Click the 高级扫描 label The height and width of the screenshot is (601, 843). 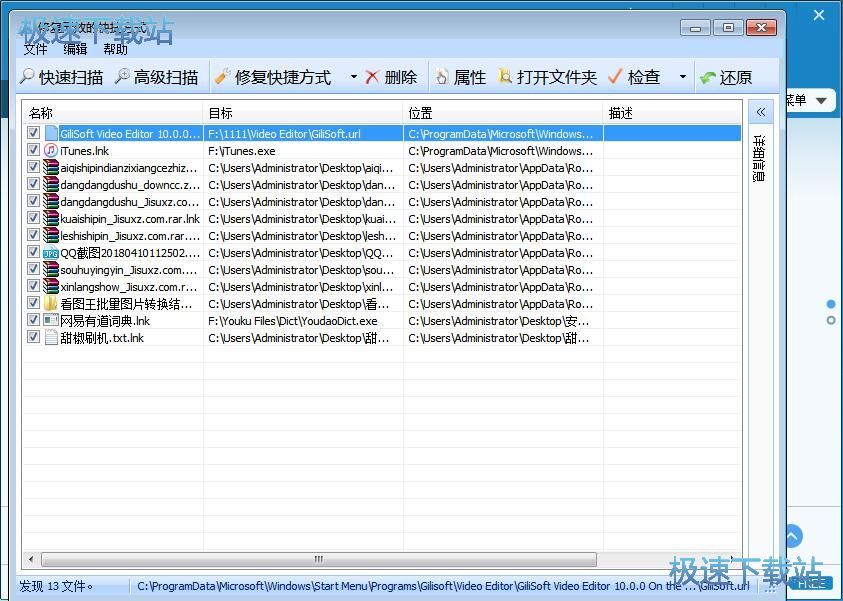(x=166, y=77)
